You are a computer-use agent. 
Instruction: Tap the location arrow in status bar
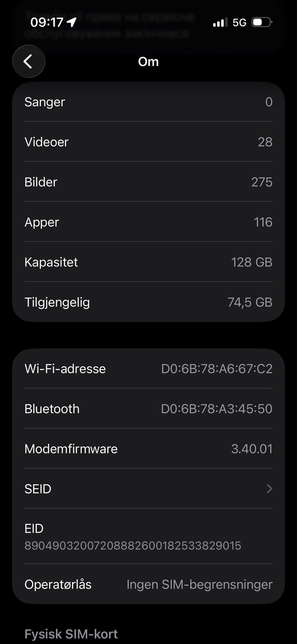pos(72,22)
